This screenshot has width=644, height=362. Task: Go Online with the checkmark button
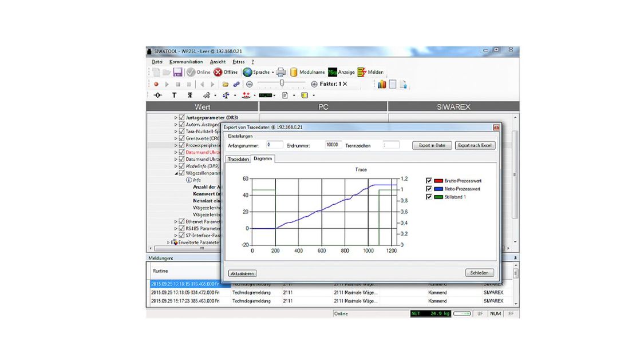point(198,72)
